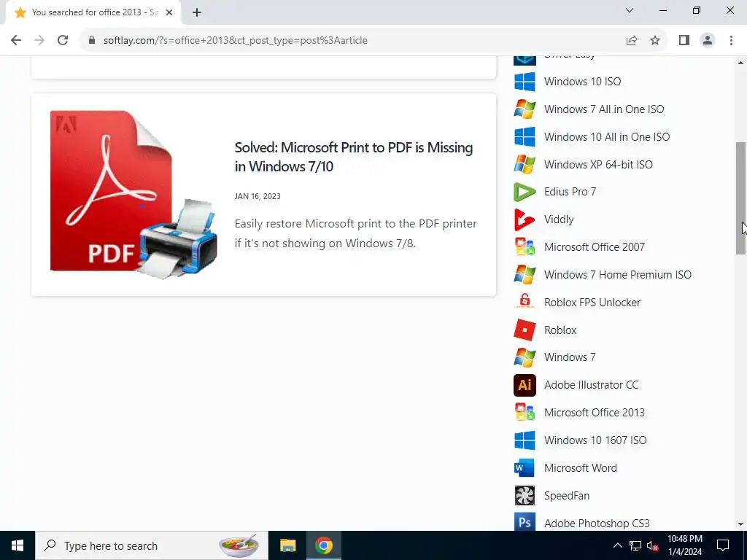Image resolution: width=747 pixels, height=560 pixels.
Task: Click the Roblox FPS Unlocker icon
Action: [525, 303]
